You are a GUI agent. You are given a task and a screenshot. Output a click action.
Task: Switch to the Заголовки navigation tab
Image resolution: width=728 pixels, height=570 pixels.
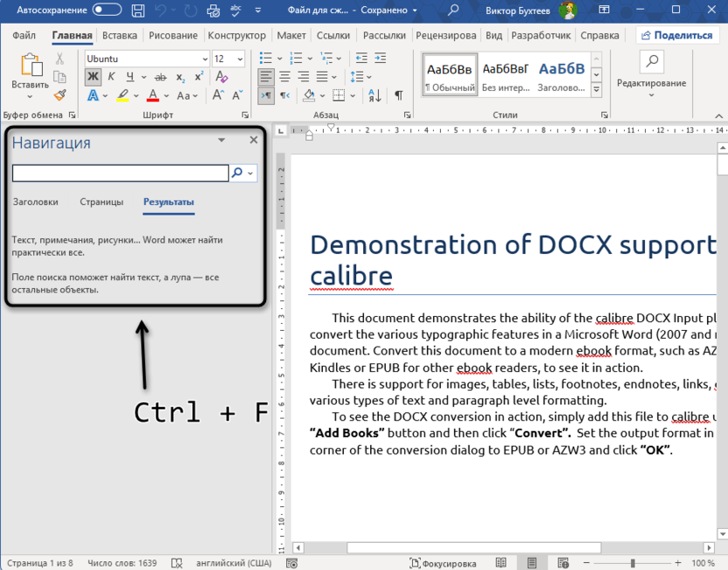point(35,201)
